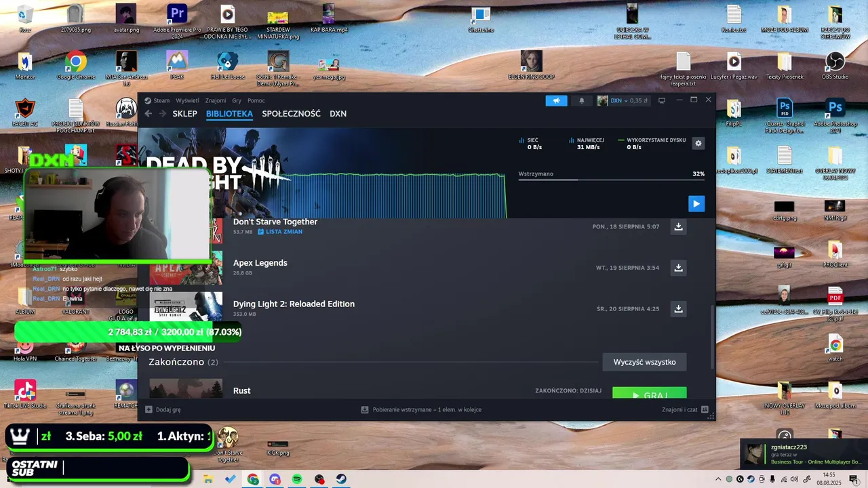The image size is (868, 488).
Task: Click Wyczyść wszystko button
Action: [644, 362]
